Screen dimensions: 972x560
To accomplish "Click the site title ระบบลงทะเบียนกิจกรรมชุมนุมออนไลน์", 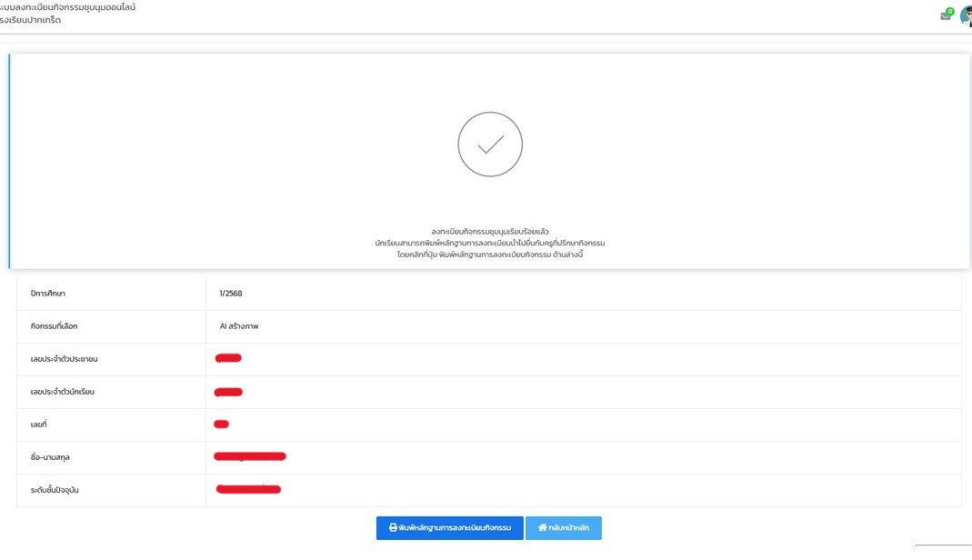I will pos(68,7).
